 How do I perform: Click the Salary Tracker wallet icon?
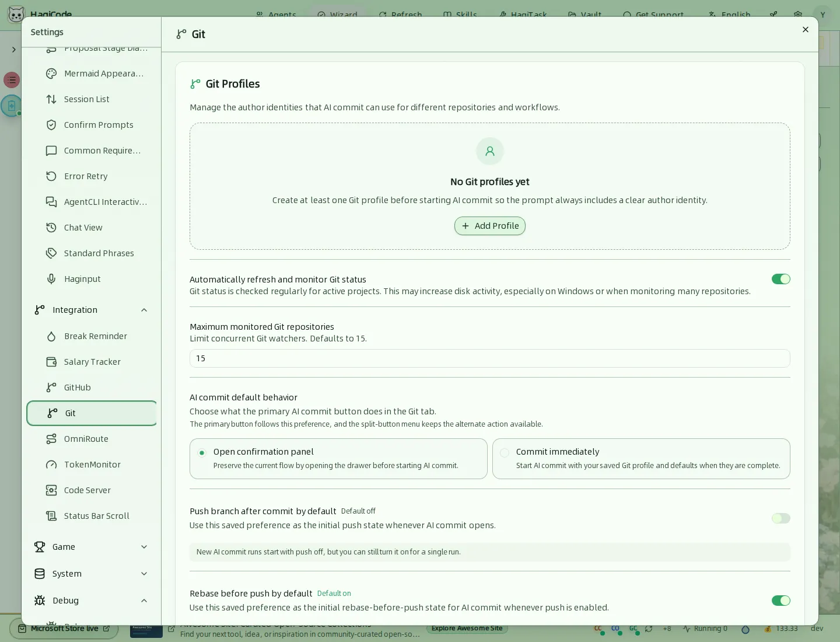pyautogui.click(x=51, y=362)
